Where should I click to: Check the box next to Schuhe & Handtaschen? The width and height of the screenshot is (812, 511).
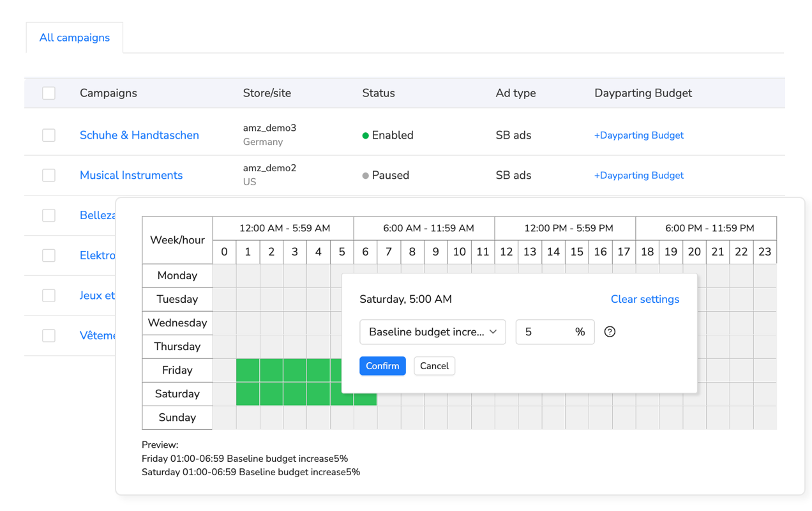49,135
